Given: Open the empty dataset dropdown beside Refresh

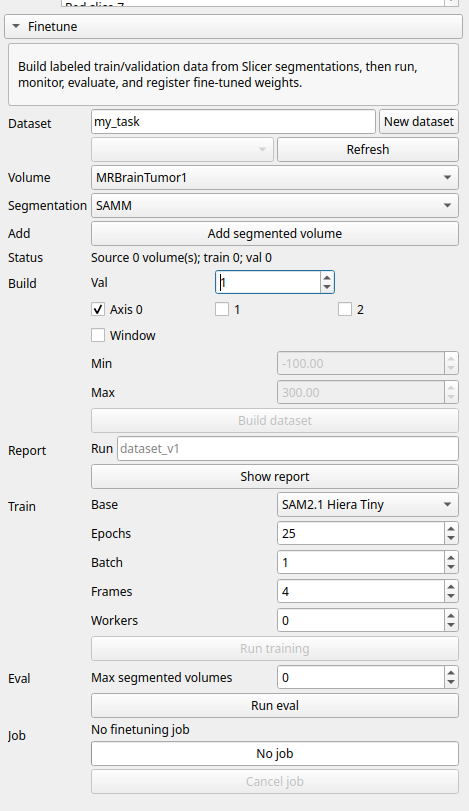Looking at the screenshot, I should pyautogui.click(x=183, y=149).
